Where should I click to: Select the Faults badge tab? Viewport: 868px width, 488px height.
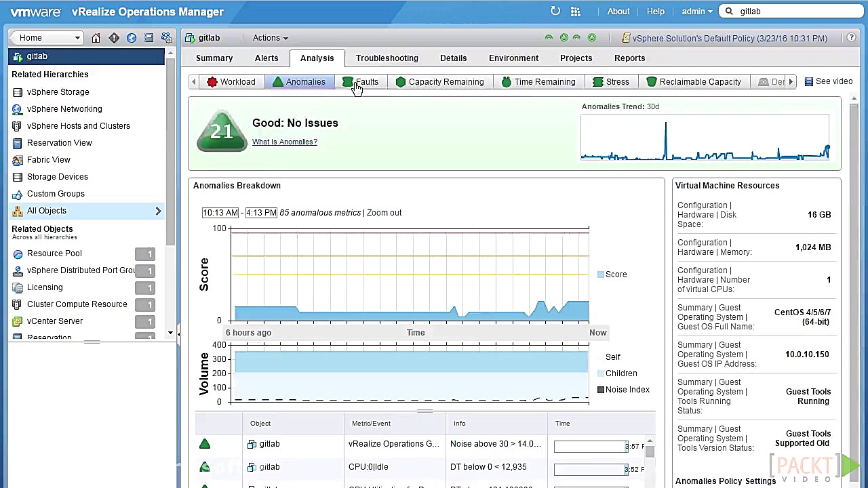[x=361, y=82]
